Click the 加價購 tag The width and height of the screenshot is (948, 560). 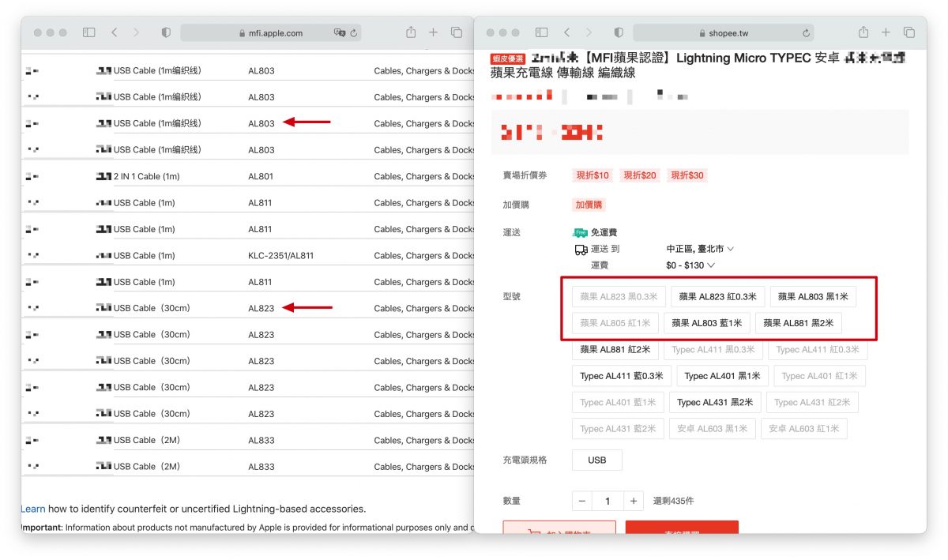(589, 205)
